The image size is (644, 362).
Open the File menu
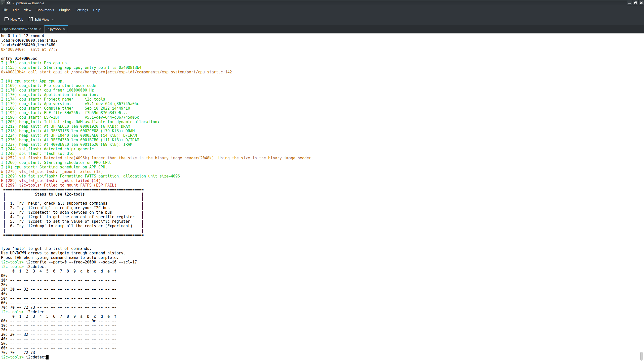pos(5,10)
